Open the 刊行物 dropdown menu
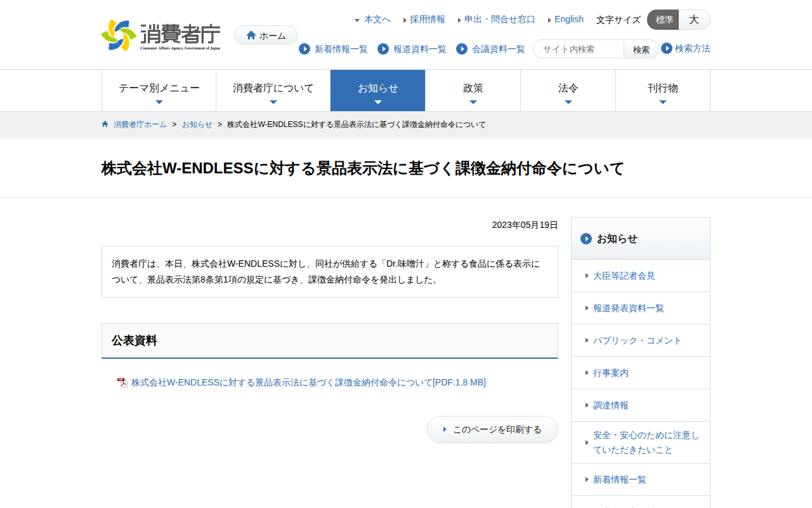Viewport: 812px width, 508px height. click(x=662, y=90)
